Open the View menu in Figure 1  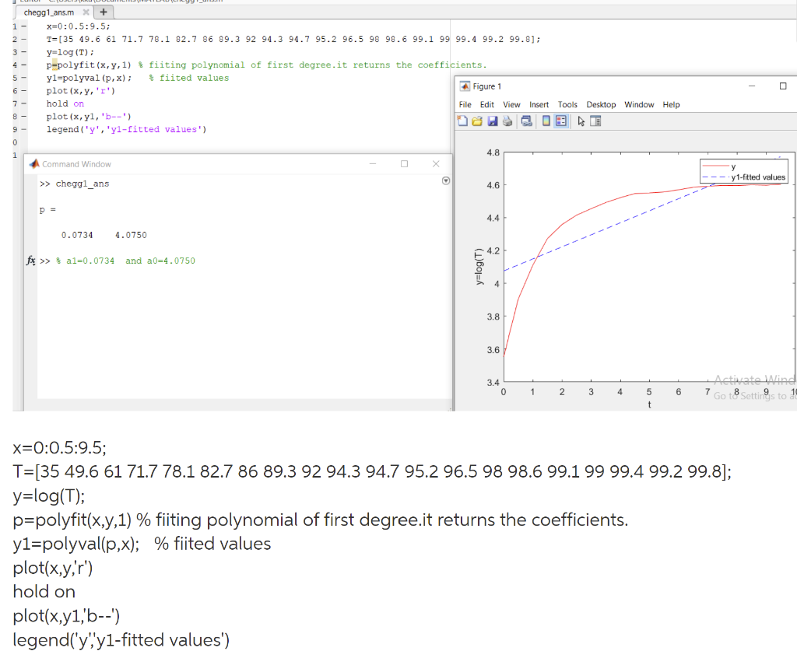(511, 105)
